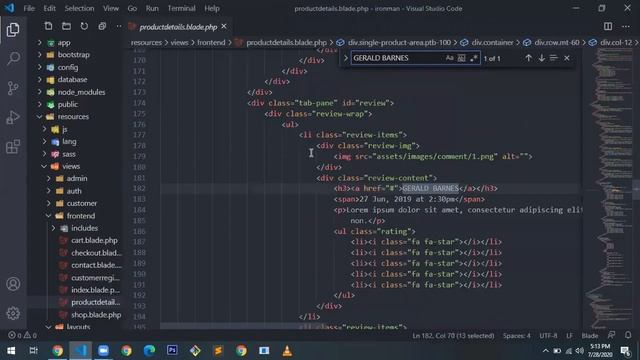Open Microsoft Edge from taskbar
The width and height of the screenshot is (640, 360).
pyautogui.click(x=149, y=351)
